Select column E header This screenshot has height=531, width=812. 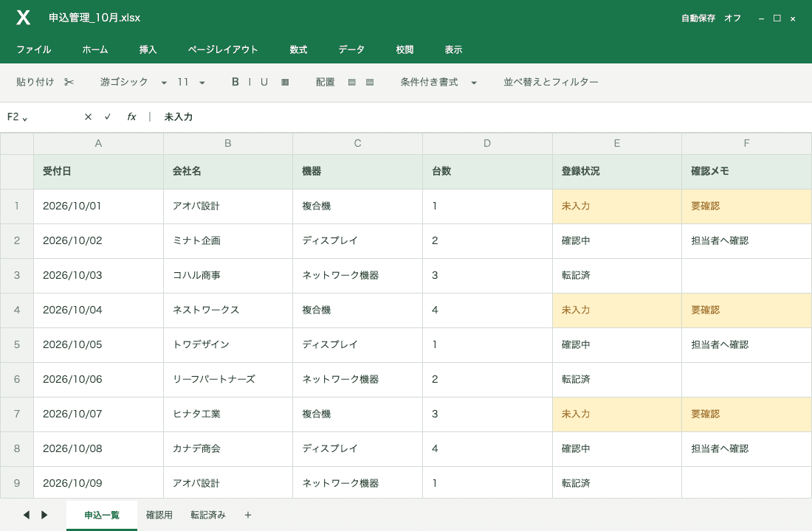(617, 143)
